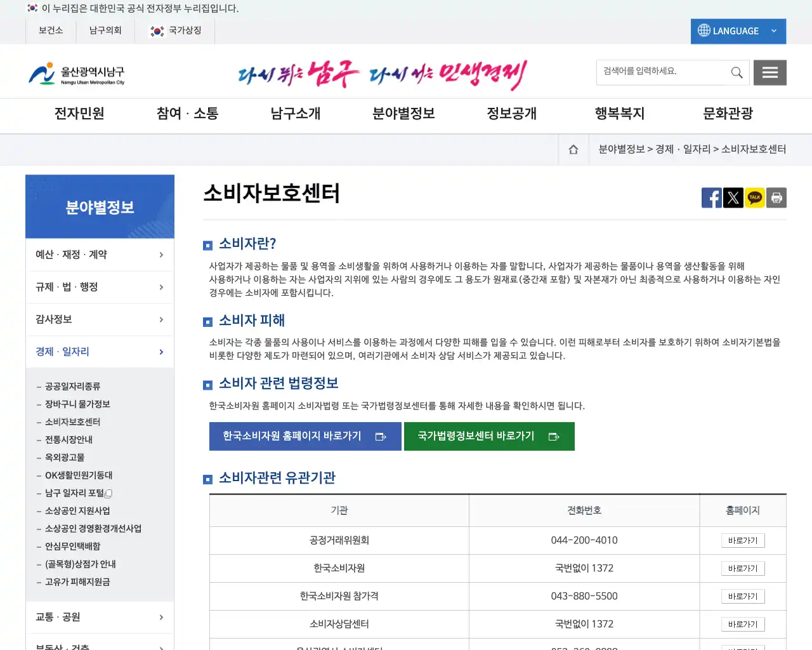Open the hamburger full menu icon

pyautogui.click(x=770, y=72)
